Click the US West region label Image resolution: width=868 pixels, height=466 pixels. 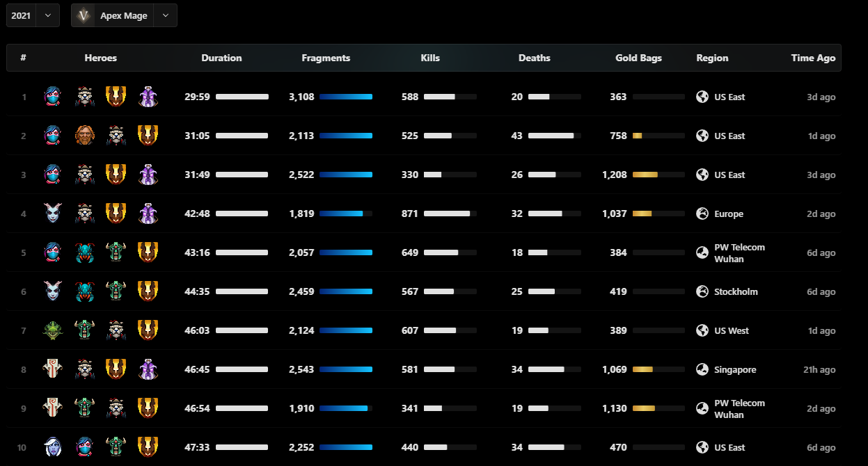pyautogui.click(x=732, y=330)
